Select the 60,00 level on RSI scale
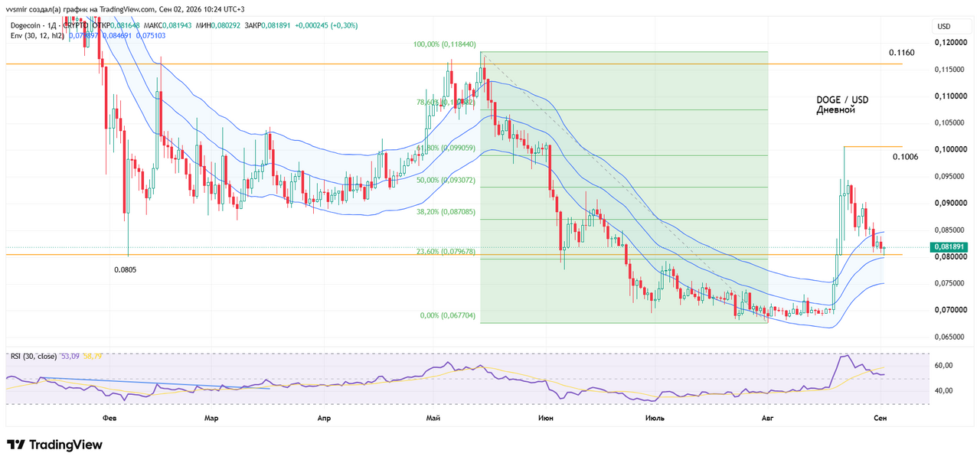The width and height of the screenshot is (980, 463). tap(943, 366)
